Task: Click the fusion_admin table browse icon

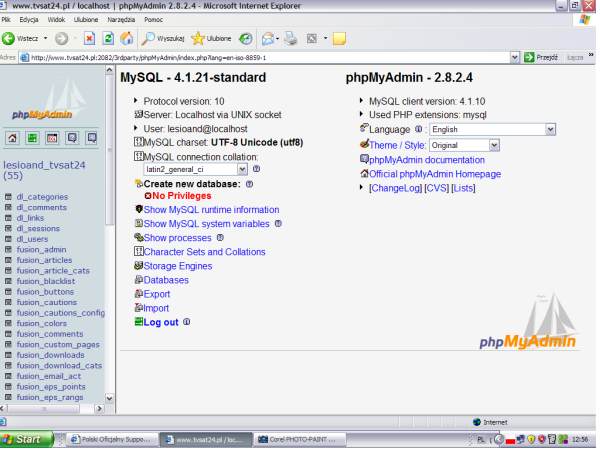Action: tap(8, 249)
